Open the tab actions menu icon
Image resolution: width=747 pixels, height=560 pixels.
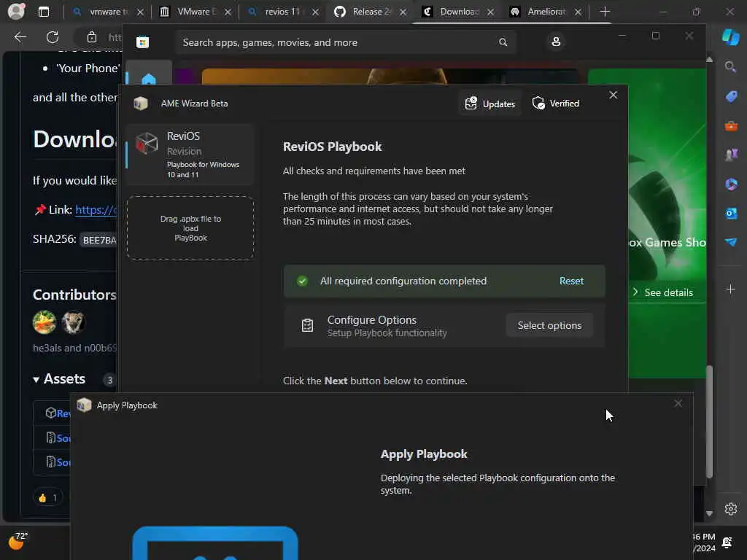coord(44,12)
